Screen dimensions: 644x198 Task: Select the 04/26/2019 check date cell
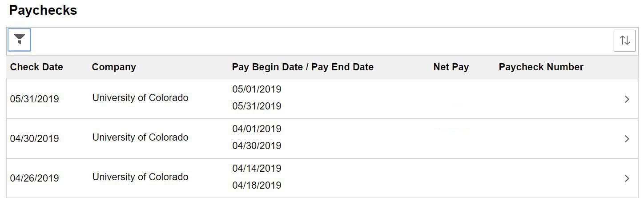click(35, 178)
